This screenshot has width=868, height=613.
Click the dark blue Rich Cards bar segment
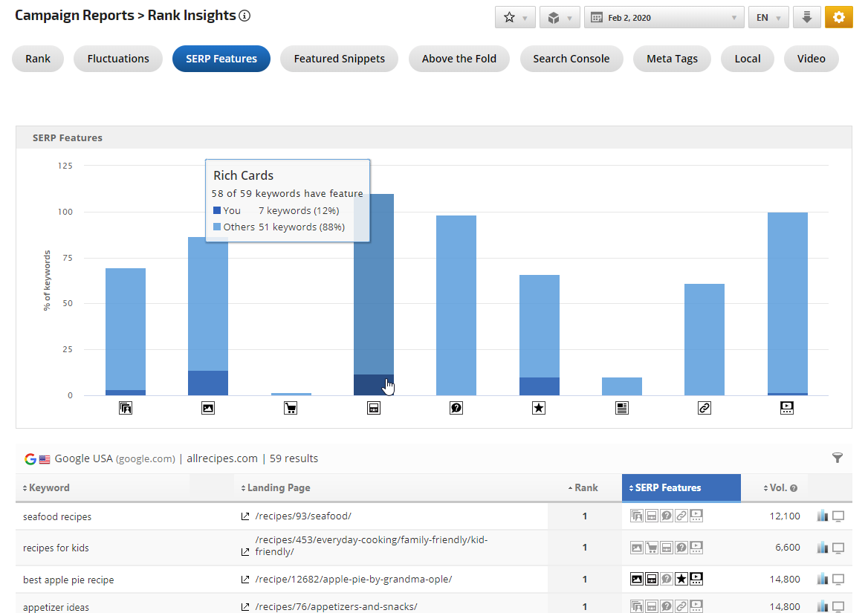(373, 385)
